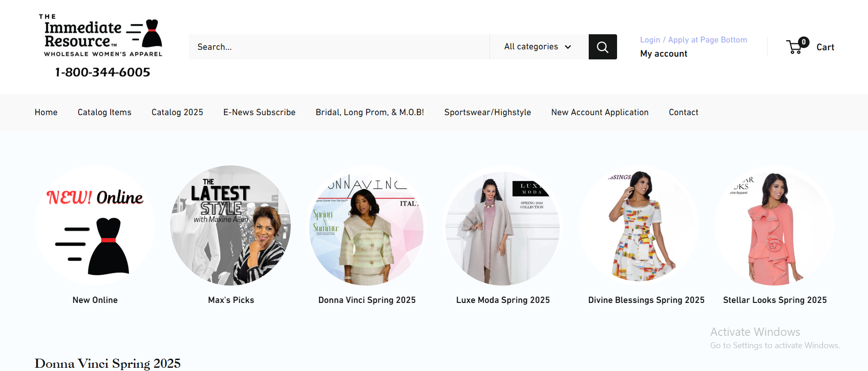Open Donna Vinci Spring 2025 circular image

coord(367,226)
